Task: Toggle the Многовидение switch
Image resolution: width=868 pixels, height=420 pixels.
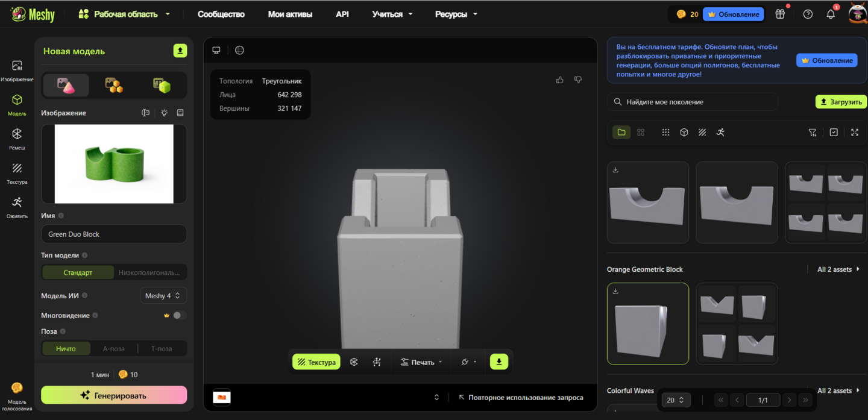Action: tap(179, 315)
